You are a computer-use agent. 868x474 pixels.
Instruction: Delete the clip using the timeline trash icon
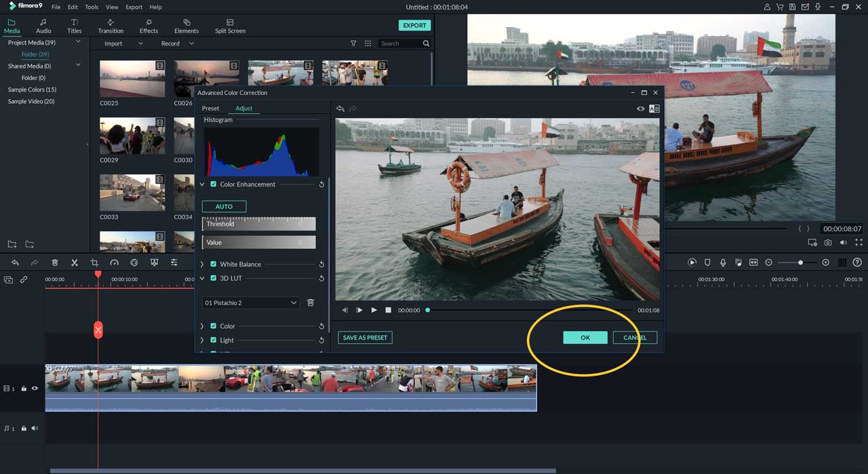click(55, 262)
